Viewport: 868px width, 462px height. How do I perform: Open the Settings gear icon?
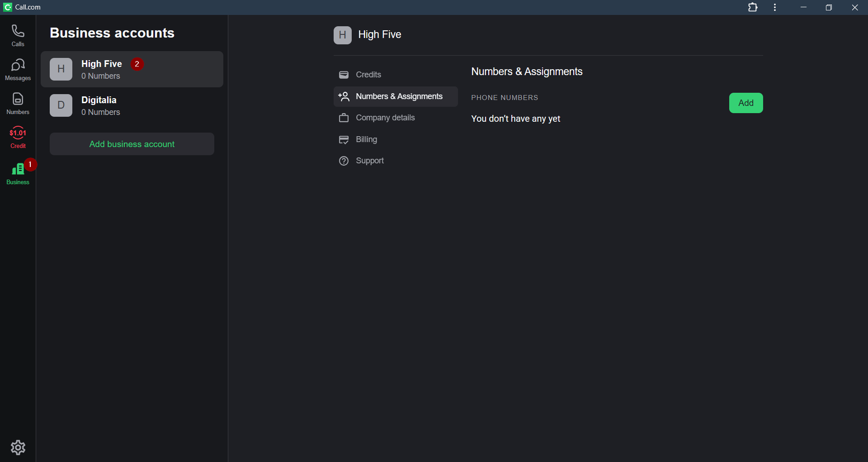point(18,447)
